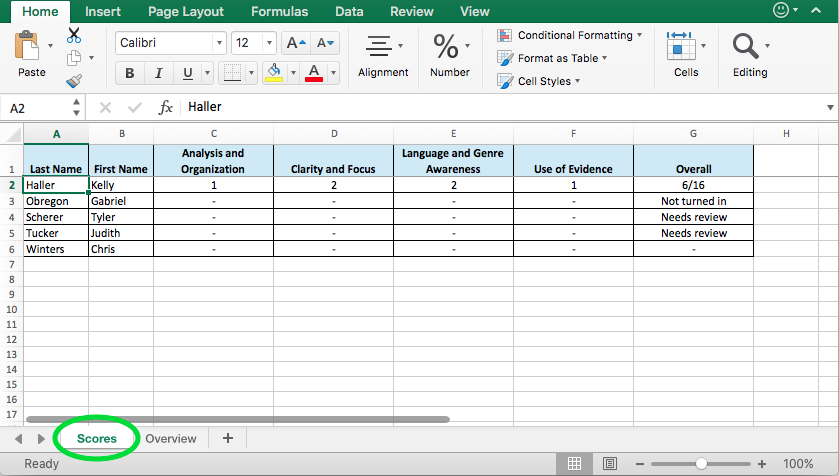This screenshot has height=476, width=839.
Task: Apply red font color
Action: click(314, 73)
